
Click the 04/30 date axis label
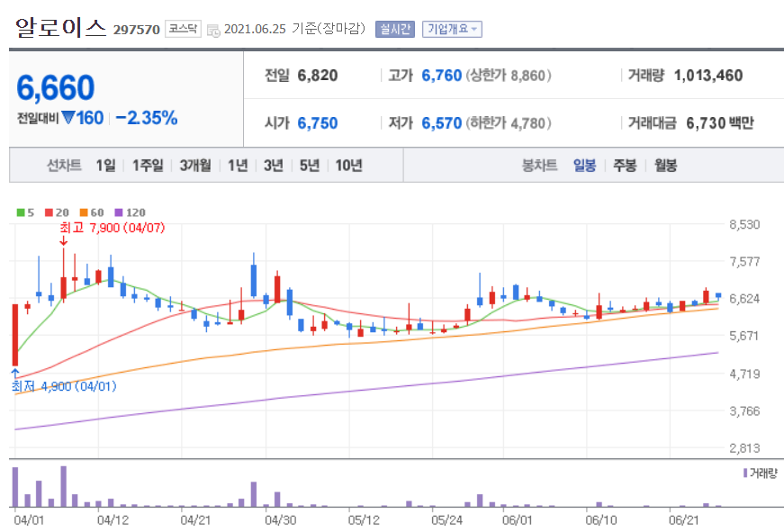click(281, 520)
